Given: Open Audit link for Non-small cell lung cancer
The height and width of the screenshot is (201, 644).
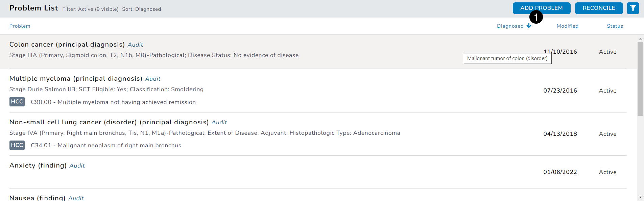Looking at the screenshot, I should [x=219, y=122].
